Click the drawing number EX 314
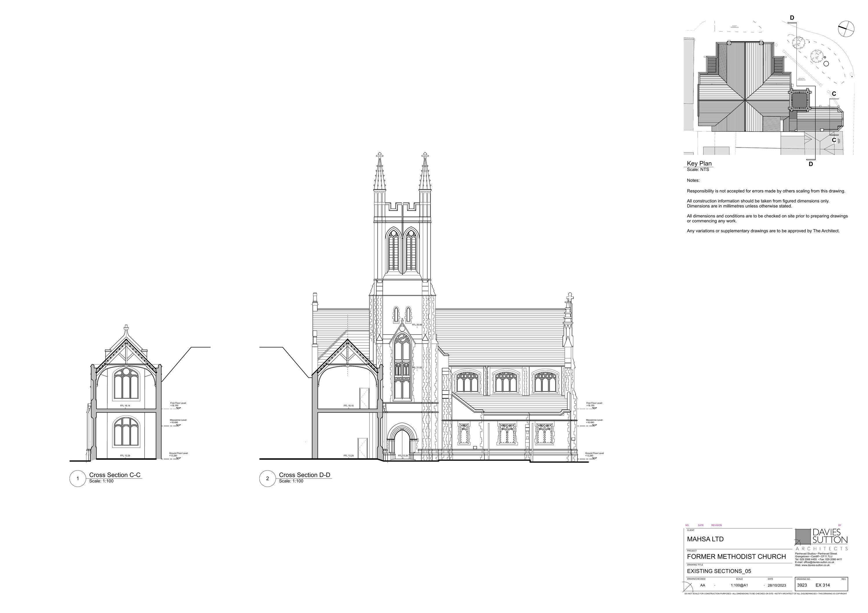The image size is (868, 613). pos(822,585)
